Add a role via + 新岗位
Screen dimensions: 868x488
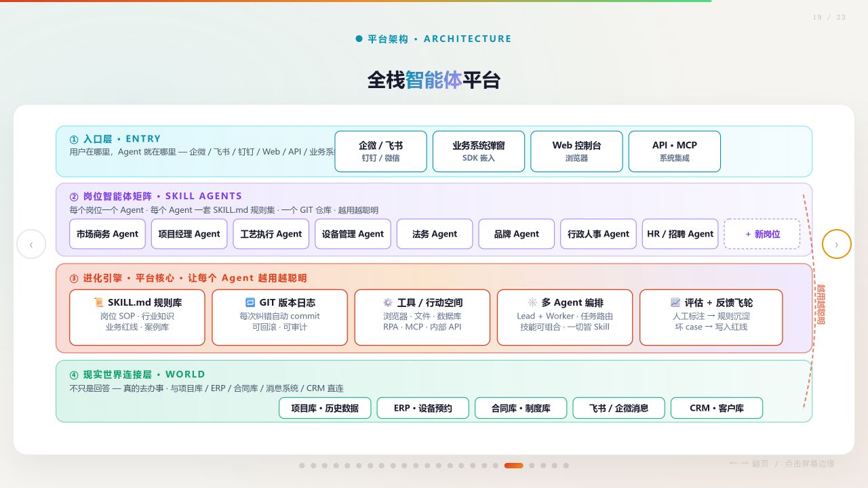pos(762,234)
